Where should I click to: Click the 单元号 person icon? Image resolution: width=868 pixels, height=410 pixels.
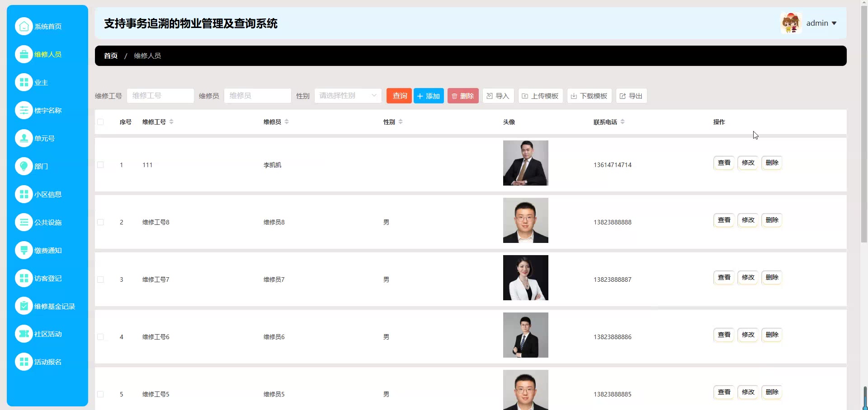coord(24,139)
